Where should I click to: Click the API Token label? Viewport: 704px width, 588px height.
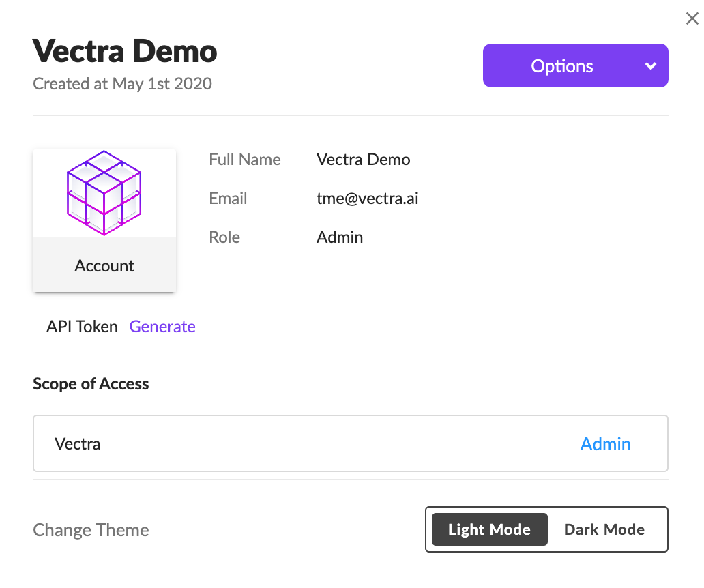[82, 327]
